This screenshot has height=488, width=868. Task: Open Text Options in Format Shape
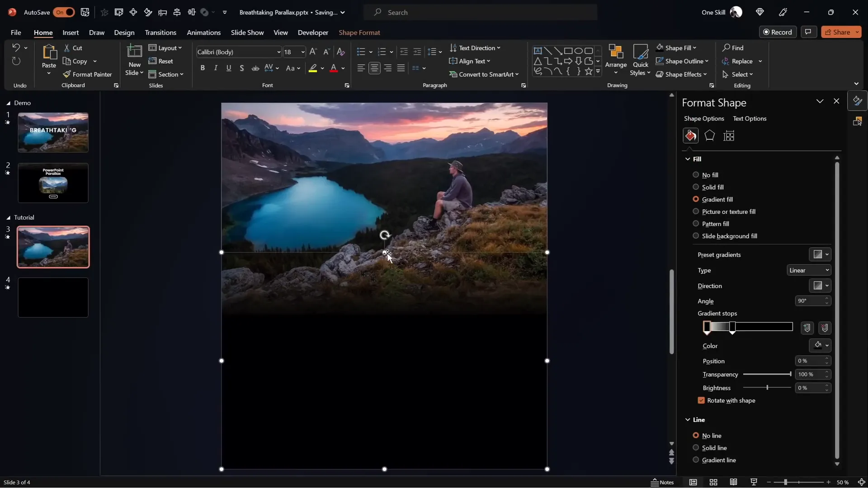pos(750,118)
